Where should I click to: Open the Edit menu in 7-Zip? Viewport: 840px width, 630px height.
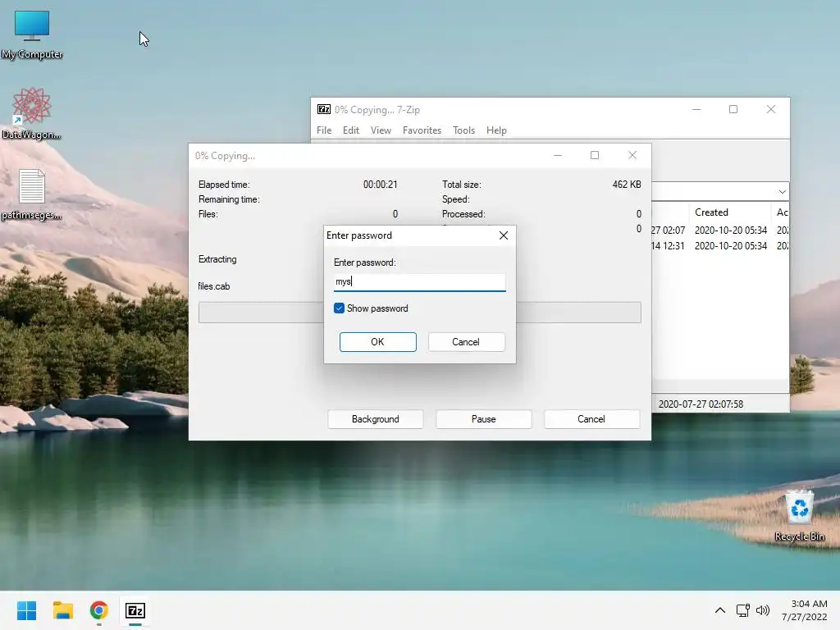pos(351,130)
